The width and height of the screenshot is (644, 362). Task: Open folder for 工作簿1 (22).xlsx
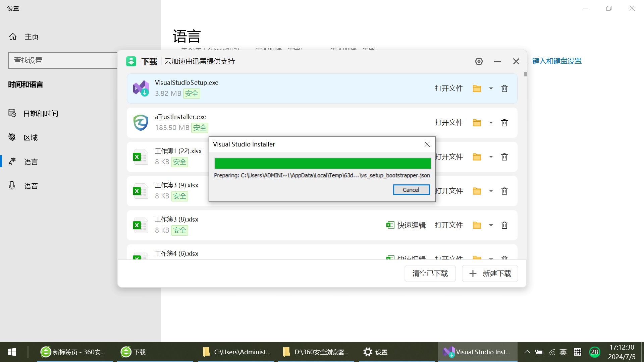[477, 157]
